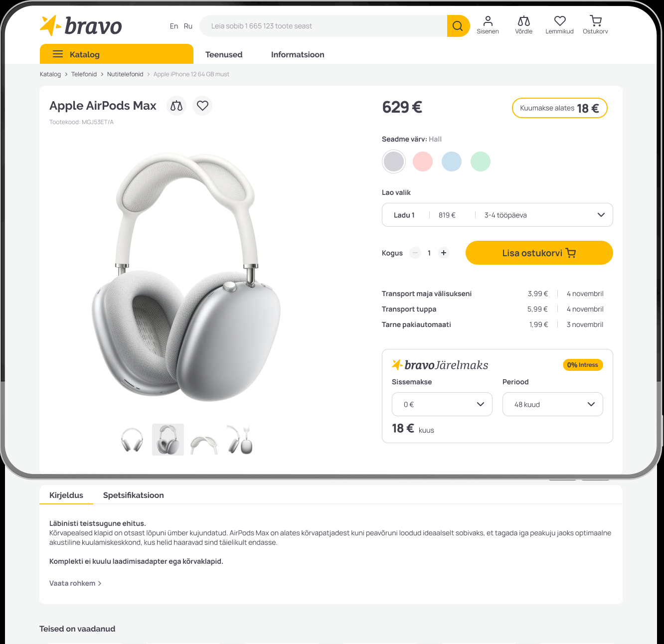Image resolution: width=664 pixels, height=644 pixels.
Task: Open the Ostukorv shopping cart icon
Action: point(595,25)
